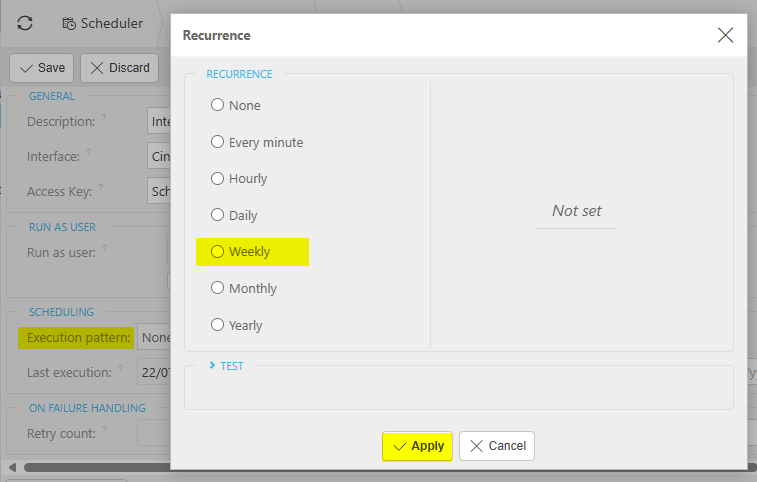Screen dimensions: 757x482
Task: Choose the Hourly recurrence radio button
Action: (x=217, y=178)
